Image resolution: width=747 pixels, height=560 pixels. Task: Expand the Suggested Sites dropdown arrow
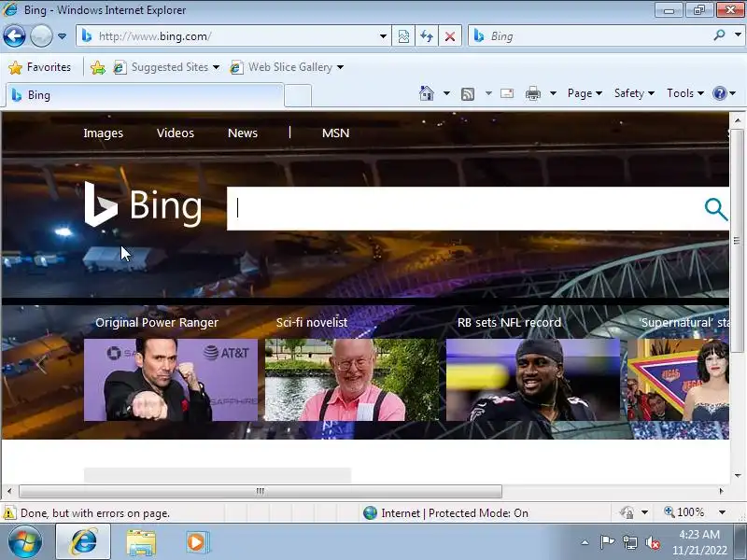click(216, 67)
